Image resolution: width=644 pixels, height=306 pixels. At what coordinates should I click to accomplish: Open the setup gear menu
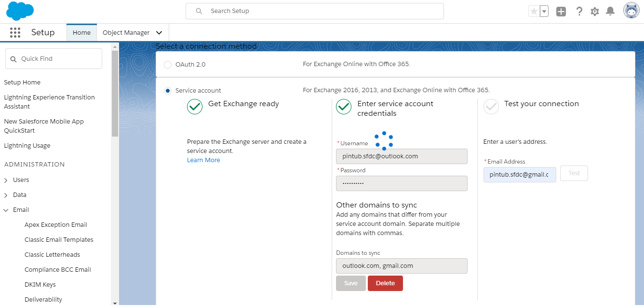click(595, 11)
